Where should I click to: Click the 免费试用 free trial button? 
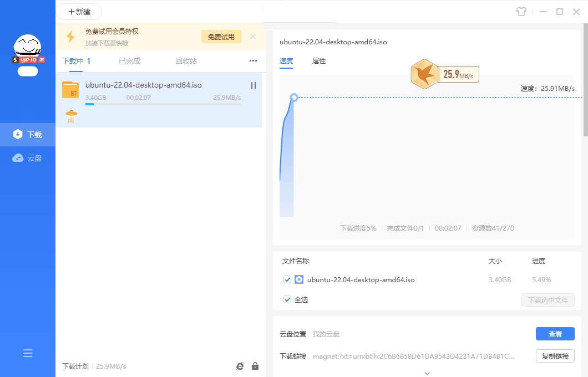click(221, 37)
